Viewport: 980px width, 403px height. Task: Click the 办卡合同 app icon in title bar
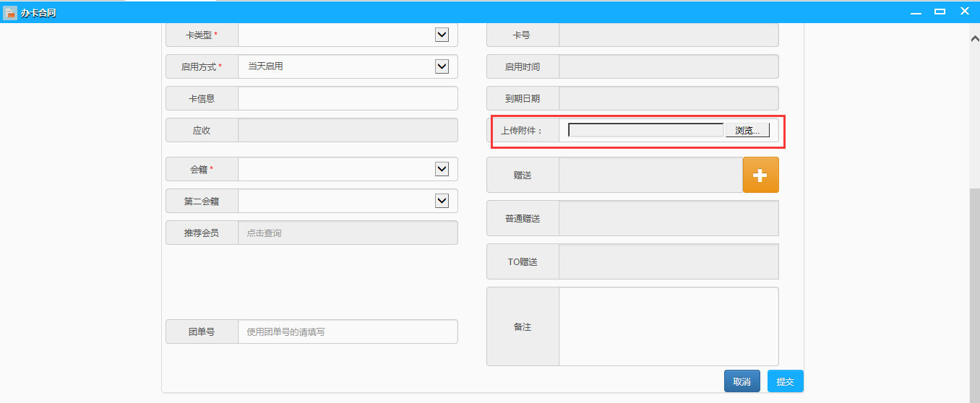10,12
